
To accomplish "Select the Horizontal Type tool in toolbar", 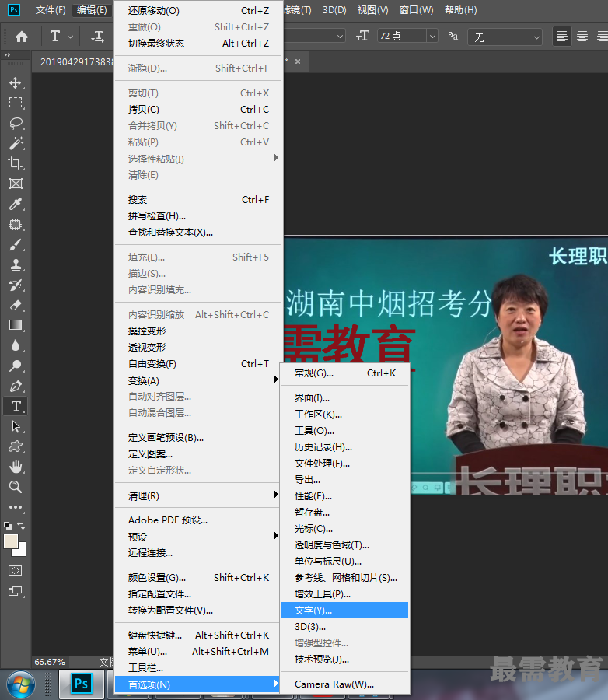I will pos(16,406).
